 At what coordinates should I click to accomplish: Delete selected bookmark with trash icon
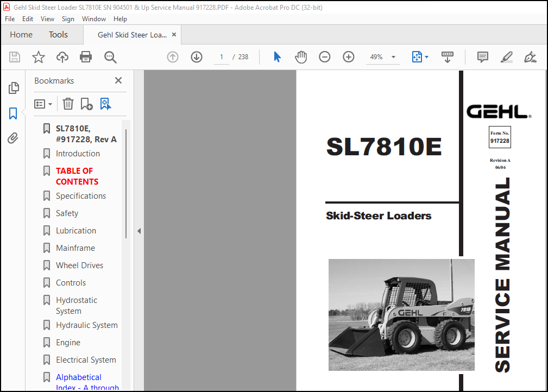[68, 104]
